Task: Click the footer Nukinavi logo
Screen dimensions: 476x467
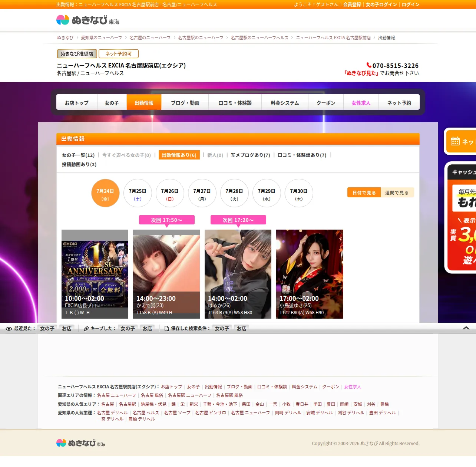Action: point(80,443)
